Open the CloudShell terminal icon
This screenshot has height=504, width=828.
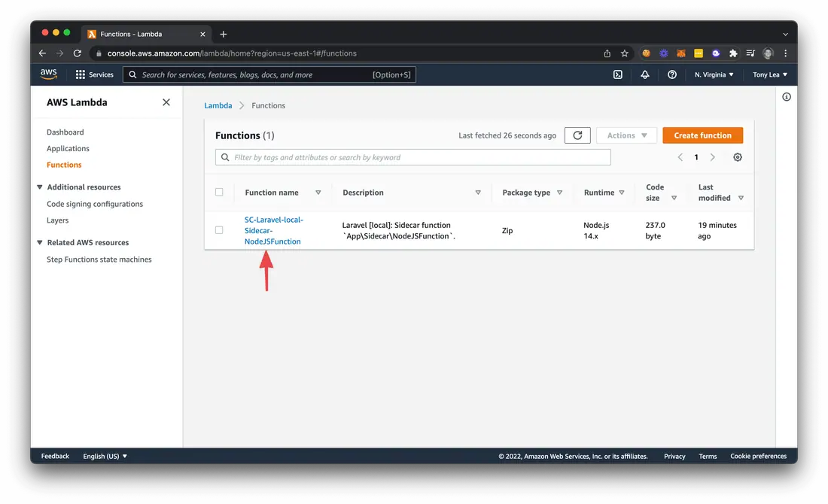point(618,74)
